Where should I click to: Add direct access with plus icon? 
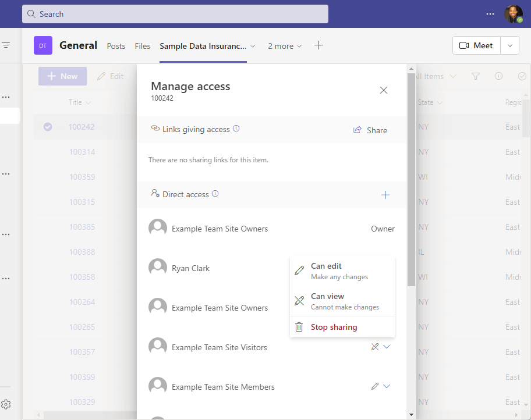[x=385, y=195]
